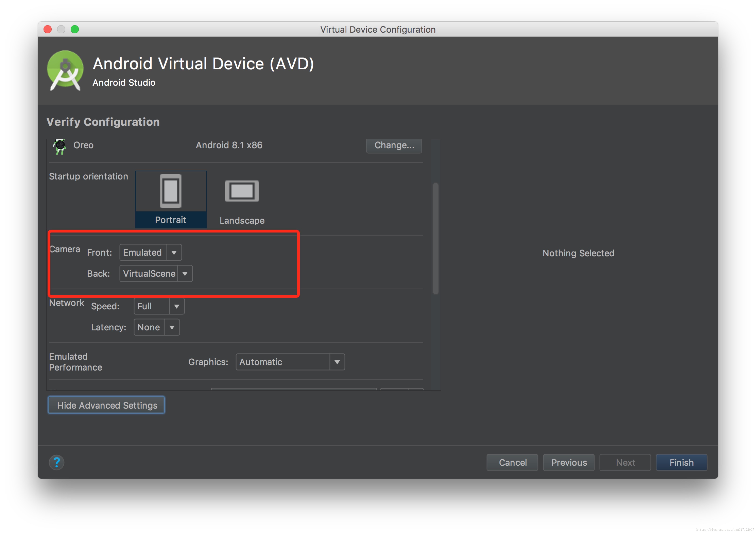Select the Portrait phone orientation icon
Screen dimensions: 756x533
170,191
